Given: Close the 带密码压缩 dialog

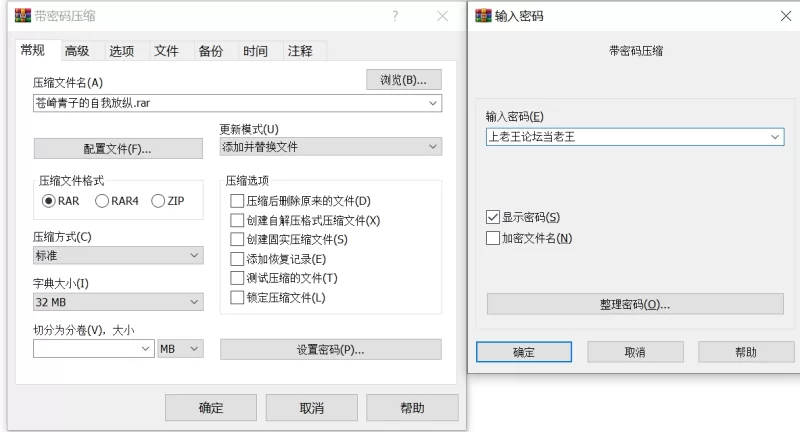Looking at the screenshot, I should [x=442, y=17].
